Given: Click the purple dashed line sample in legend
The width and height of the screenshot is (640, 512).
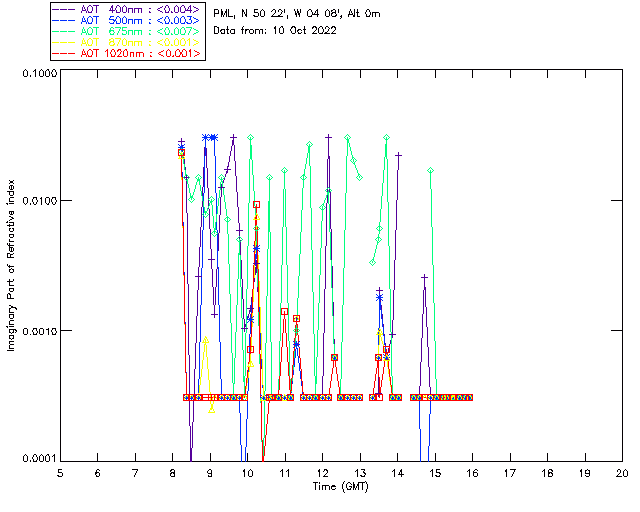Looking at the screenshot, I should (x=64, y=9).
